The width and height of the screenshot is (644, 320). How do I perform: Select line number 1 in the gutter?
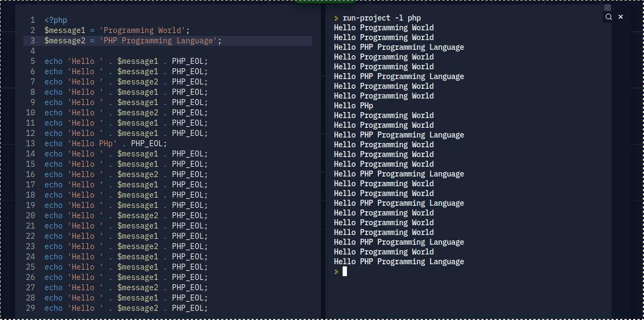(x=33, y=20)
